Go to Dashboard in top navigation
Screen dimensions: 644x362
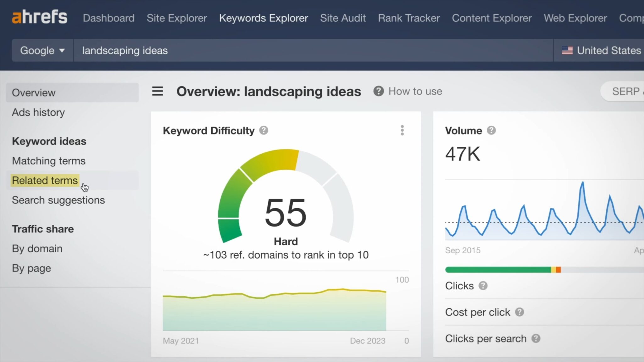(108, 18)
